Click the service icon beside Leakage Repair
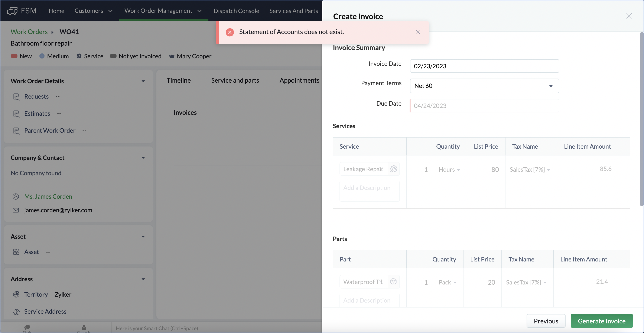 pos(394,169)
